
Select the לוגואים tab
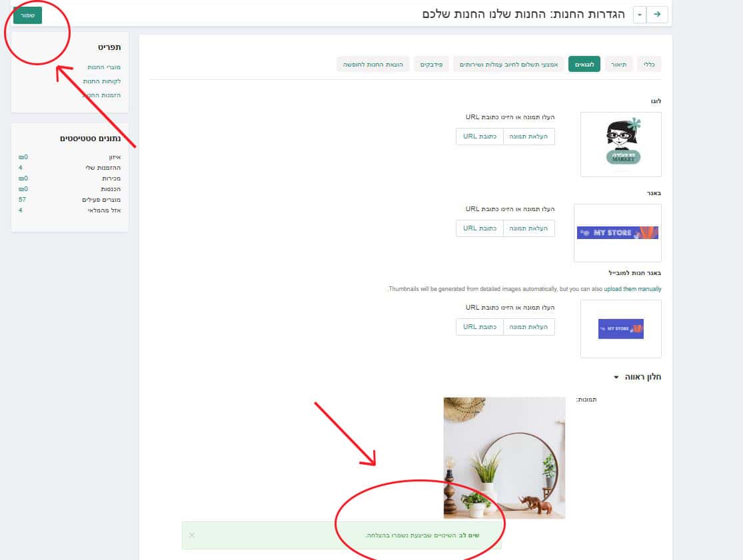pyautogui.click(x=584, y=65)
